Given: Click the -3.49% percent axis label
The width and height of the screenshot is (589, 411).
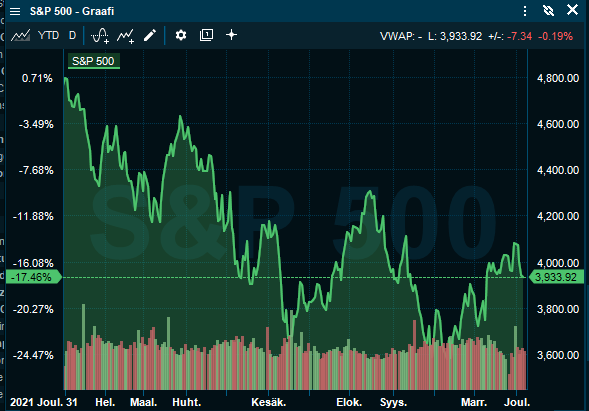Looking at the screenshot, I should [36, 124].
